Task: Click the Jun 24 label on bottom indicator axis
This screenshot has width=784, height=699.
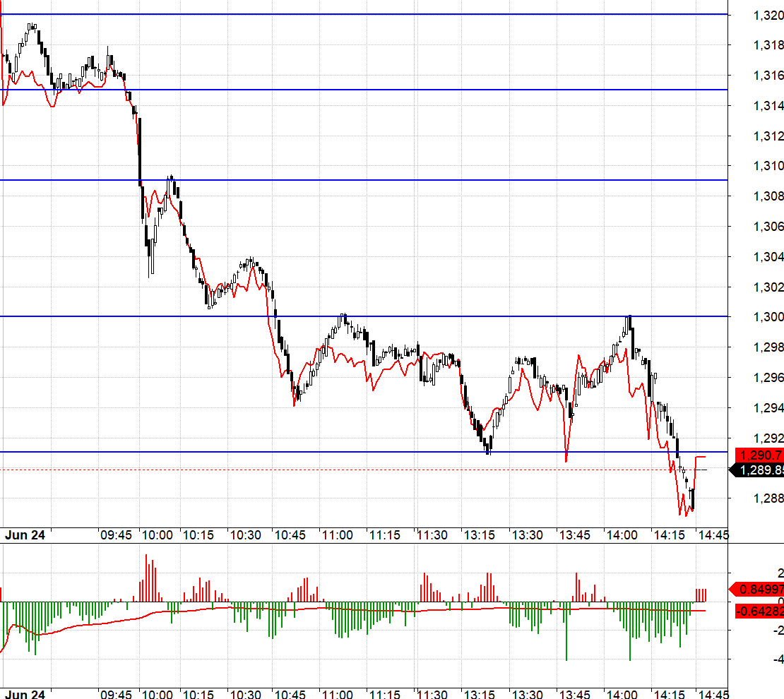Action: pos(25,694)
